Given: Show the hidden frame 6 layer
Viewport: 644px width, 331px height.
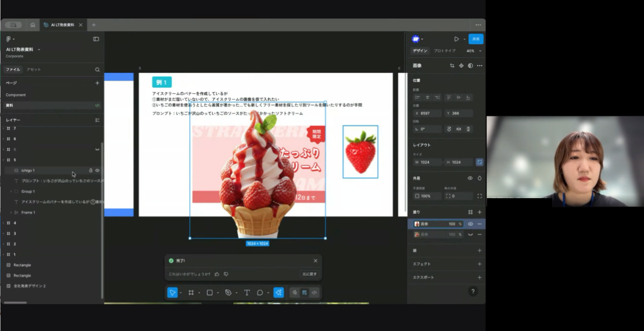Looking at the screenshot, I should 97,150.
